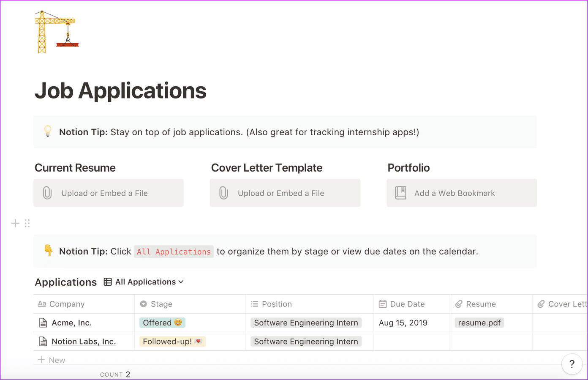Click the Job Applications page title

pos(120,90)
